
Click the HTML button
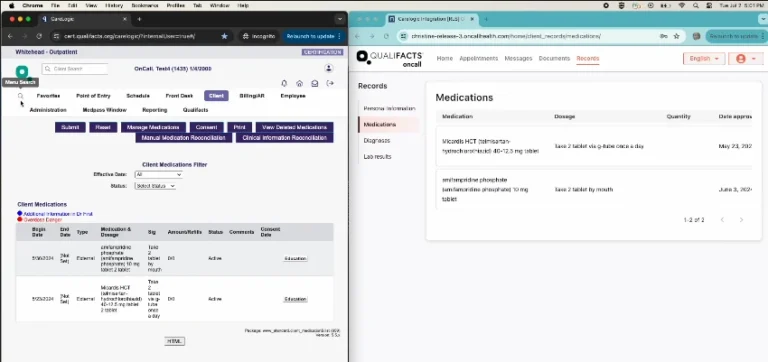[174, 341]
